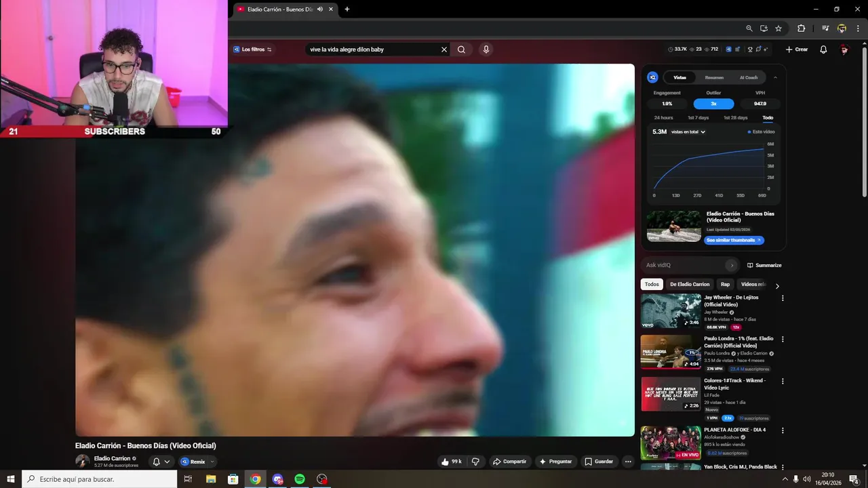This screenshot has height=488, width=868.
Task: Open a new Chrome tab
Action: [347, 9]
